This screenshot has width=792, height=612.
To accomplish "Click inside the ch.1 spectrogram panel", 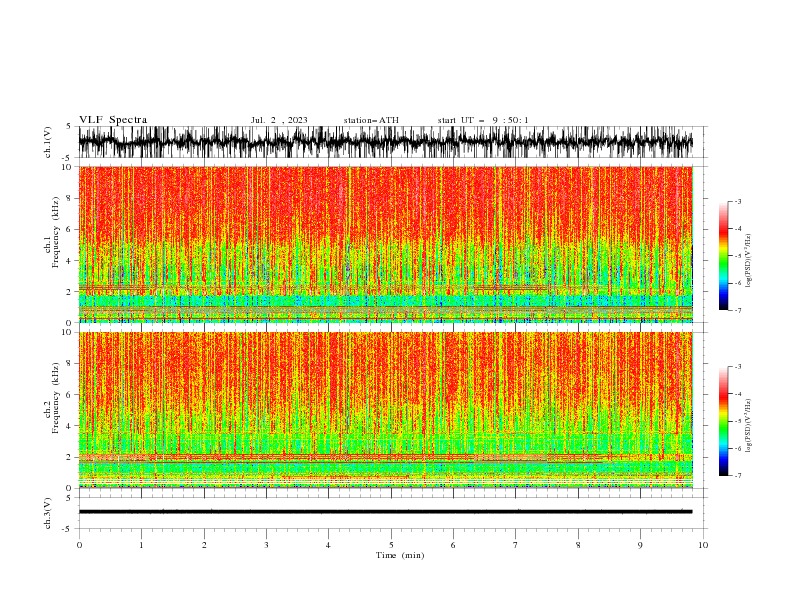I will [x=386, y=244].
